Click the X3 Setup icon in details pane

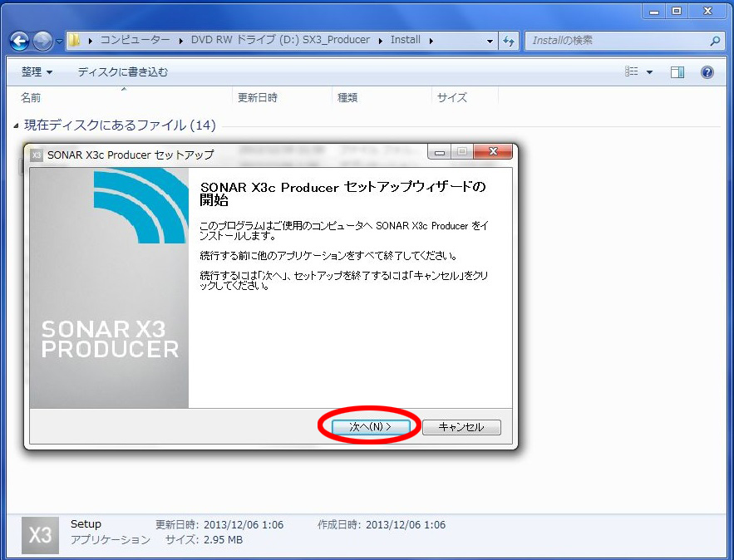(40, 535)
